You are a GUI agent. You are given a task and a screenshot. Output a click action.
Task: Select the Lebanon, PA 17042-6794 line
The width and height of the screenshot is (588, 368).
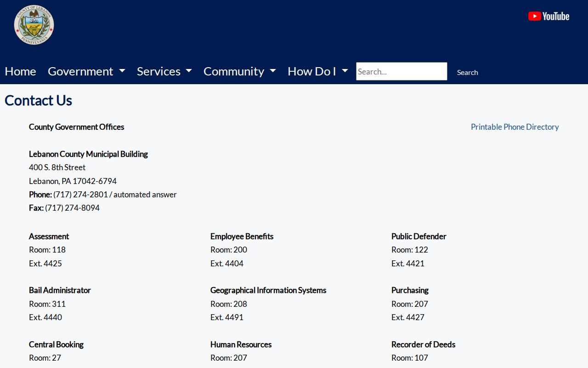click(73, 181)
